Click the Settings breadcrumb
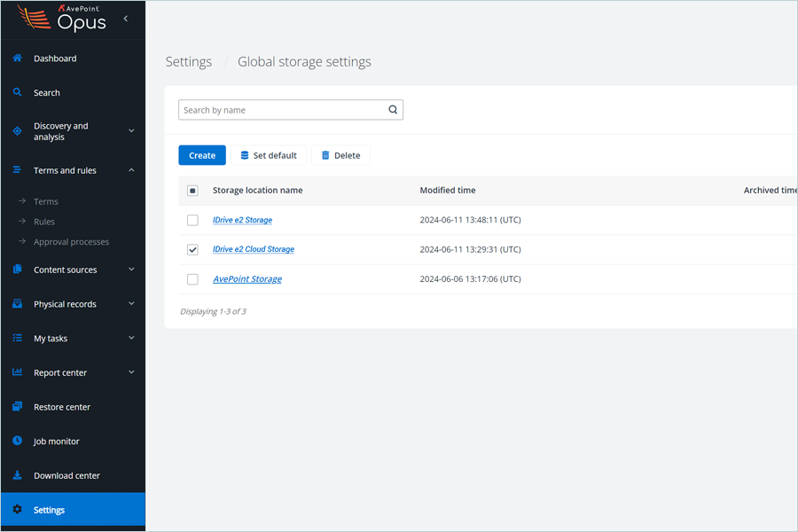Viewport: 798px width, 532px height. click(189, 61)
